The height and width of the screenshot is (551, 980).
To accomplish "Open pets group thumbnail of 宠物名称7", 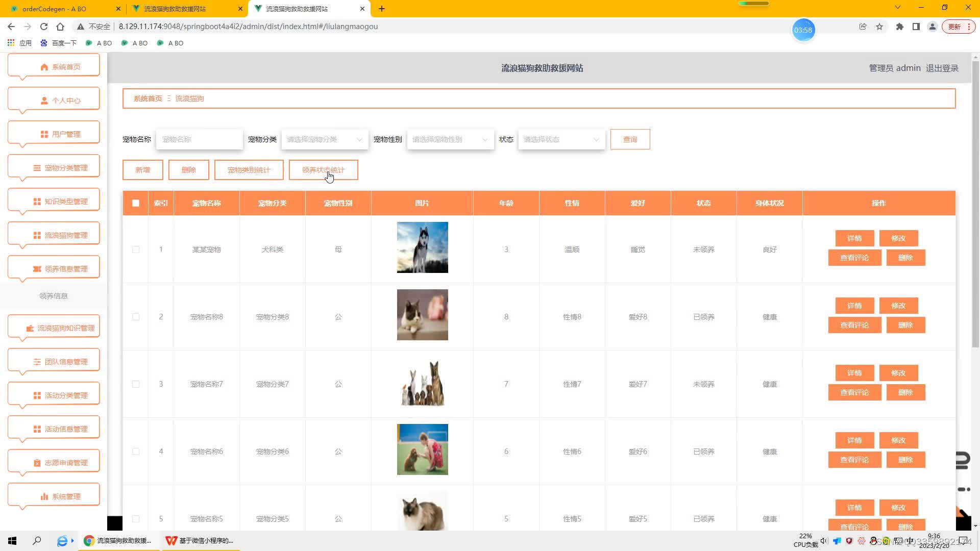I will 423,382.
